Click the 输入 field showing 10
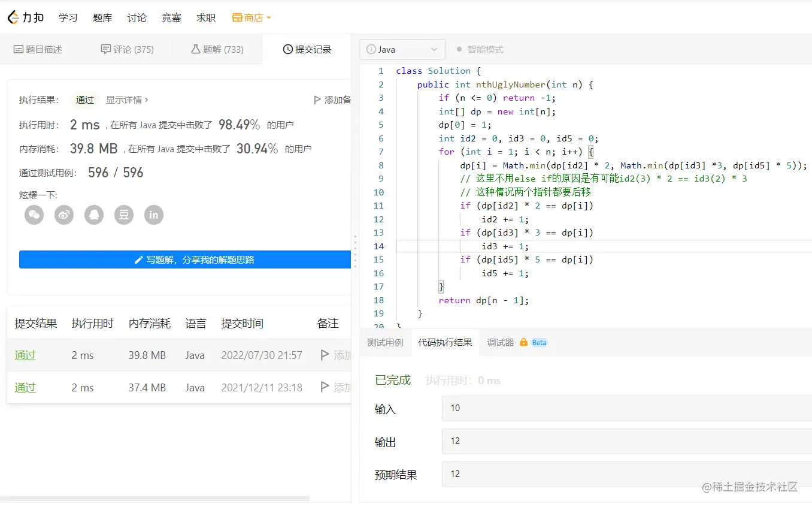Screen dimensions: 812x507 click(x=627, y=408)
